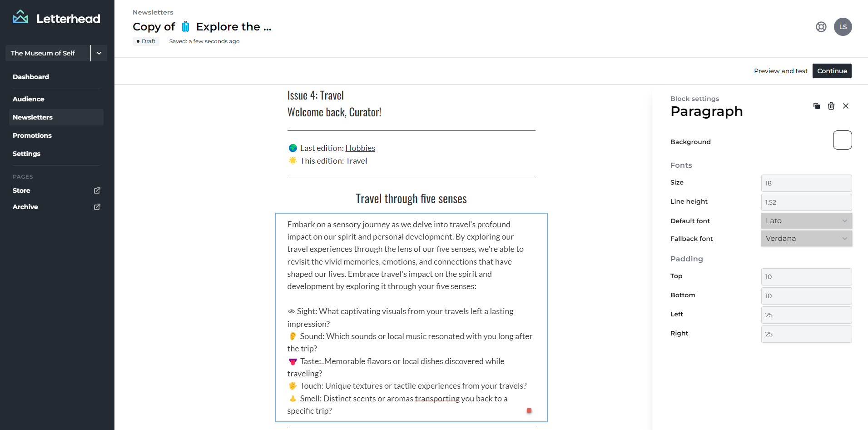Click the Continue button
The height and width of the screenshot is (430, 868).
click(832, 71)
